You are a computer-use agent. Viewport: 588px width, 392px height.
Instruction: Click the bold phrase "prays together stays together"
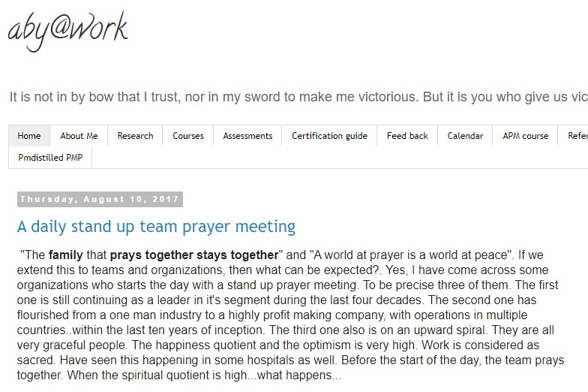click(193, 255)
